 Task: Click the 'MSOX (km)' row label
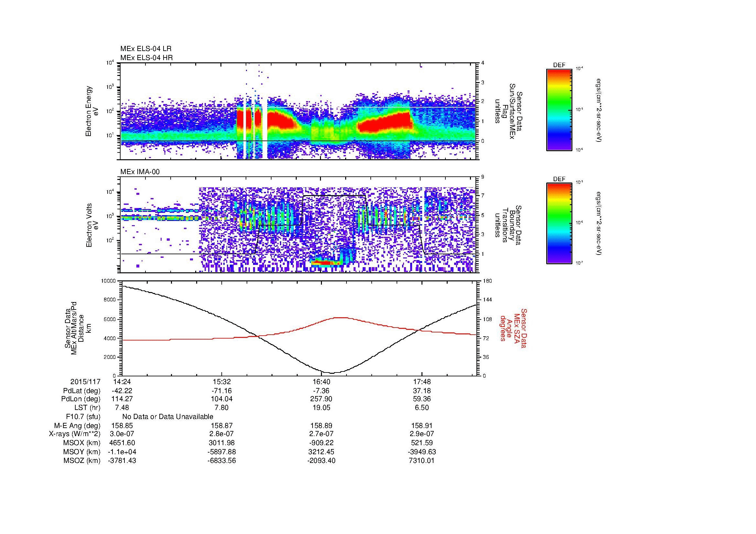(x=82, y=443)
